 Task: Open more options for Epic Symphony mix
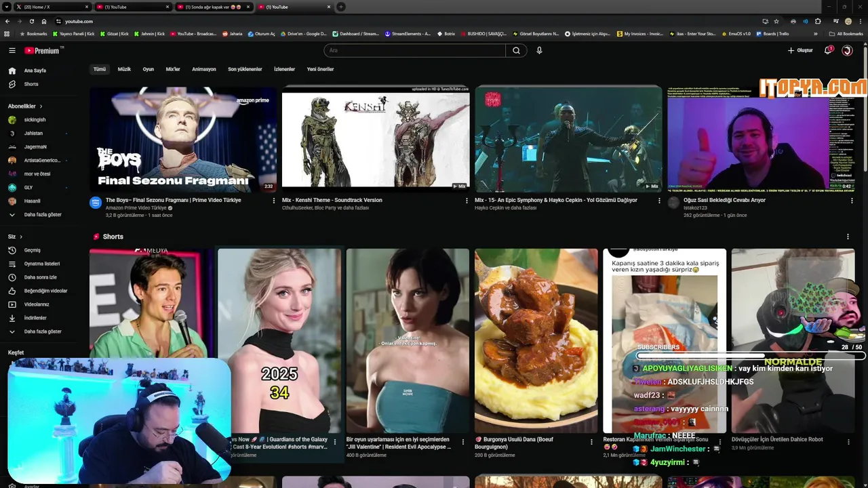click(x=658, y=201)
